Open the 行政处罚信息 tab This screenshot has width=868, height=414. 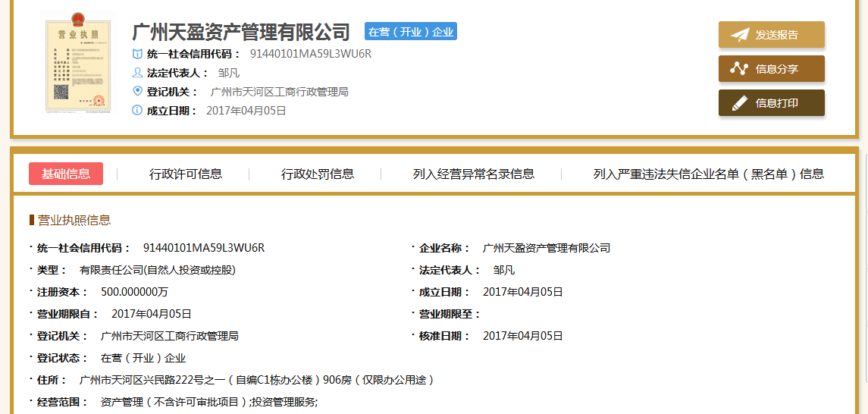point(317,174)
